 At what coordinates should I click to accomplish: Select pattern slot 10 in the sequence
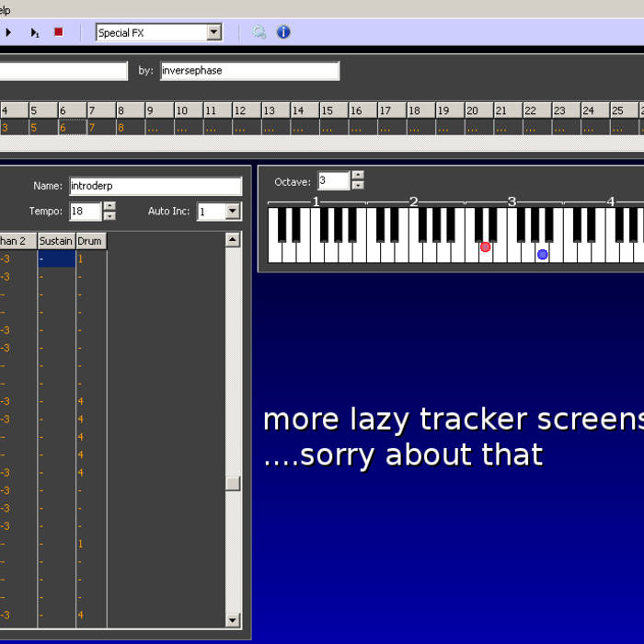click(182, 128)
